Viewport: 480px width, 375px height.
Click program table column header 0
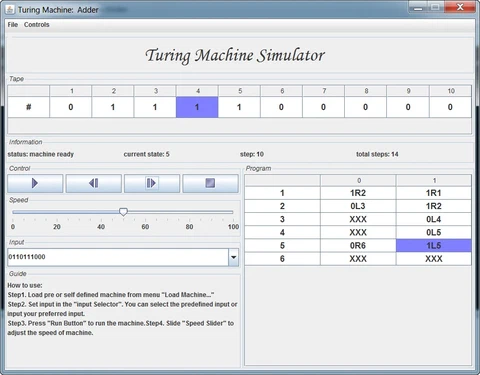pyautogui.click(x=358, y=180)
